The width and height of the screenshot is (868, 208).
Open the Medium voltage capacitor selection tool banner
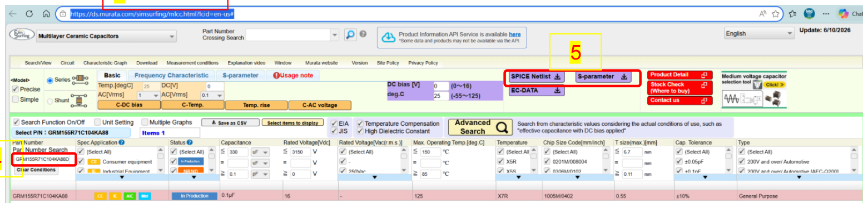click(x=755, y=90)
